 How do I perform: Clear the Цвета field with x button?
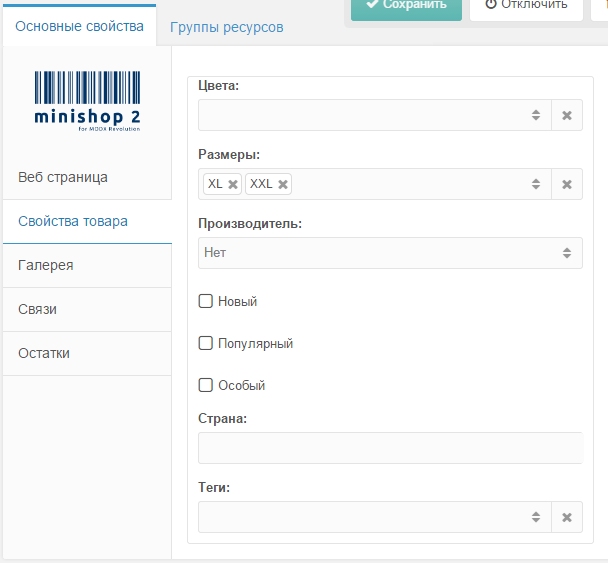566,115
